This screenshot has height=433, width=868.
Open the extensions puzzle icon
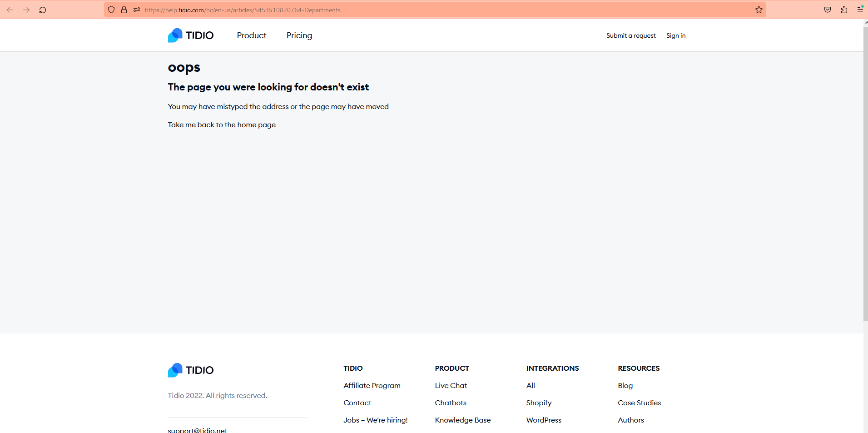[x=844, y=10]
